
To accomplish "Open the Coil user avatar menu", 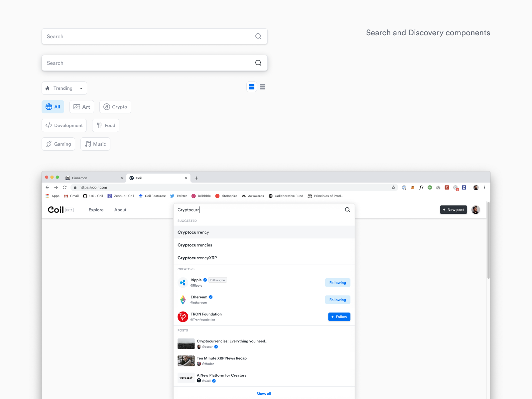I will pos(476,210).
